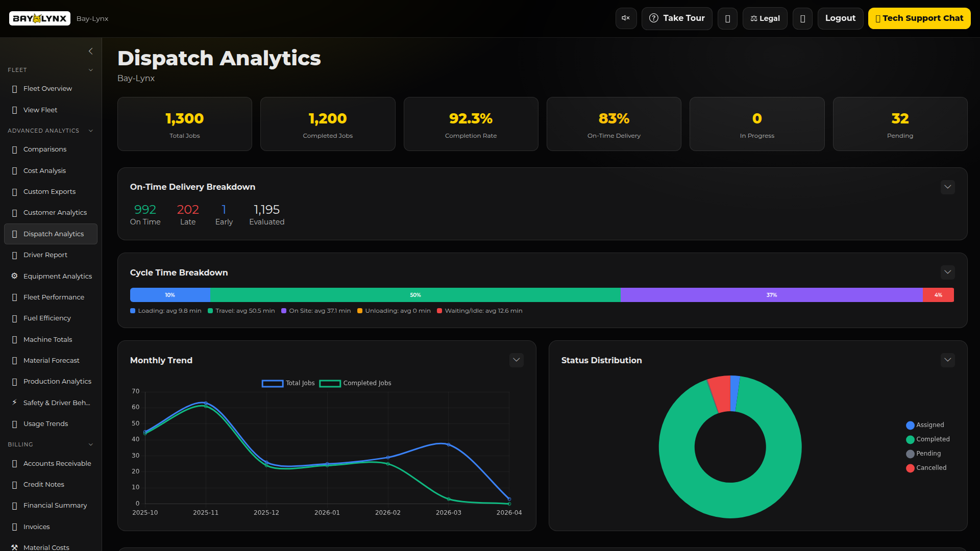Click the question mark icon on Take Tour
Screen dimensions: 980x551
[x=654, y=18]
